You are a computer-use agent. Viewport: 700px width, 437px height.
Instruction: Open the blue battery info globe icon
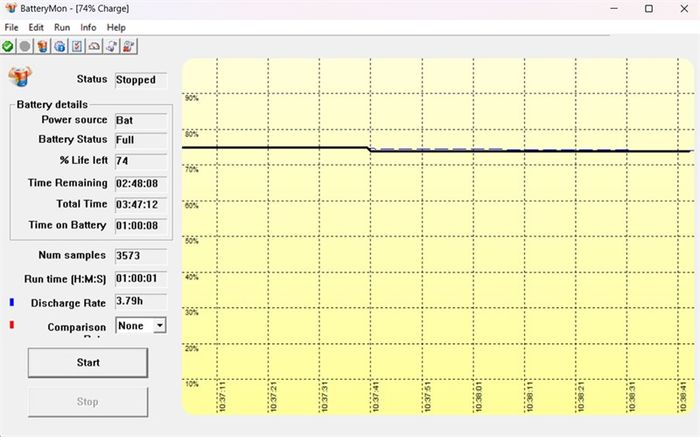coord(60,46)
